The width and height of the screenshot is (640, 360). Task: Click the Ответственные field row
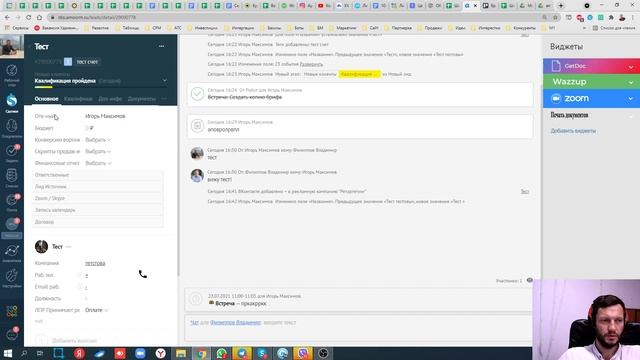(98, 175)
